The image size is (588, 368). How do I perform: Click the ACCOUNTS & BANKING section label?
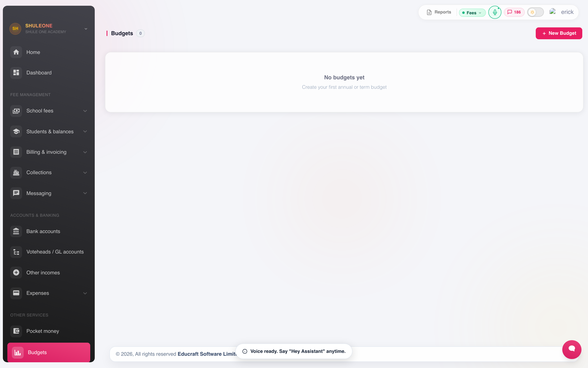tap(35, 215)
